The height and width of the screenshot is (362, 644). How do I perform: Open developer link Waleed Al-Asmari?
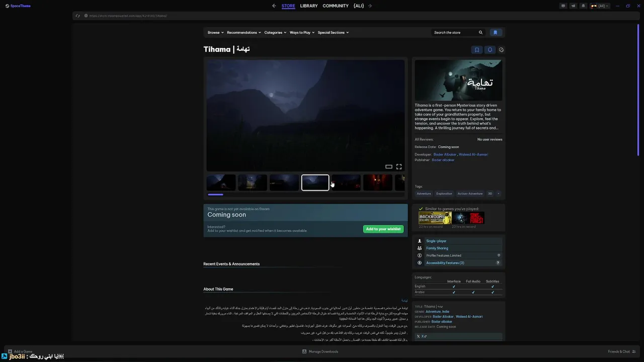pos(473,154)
